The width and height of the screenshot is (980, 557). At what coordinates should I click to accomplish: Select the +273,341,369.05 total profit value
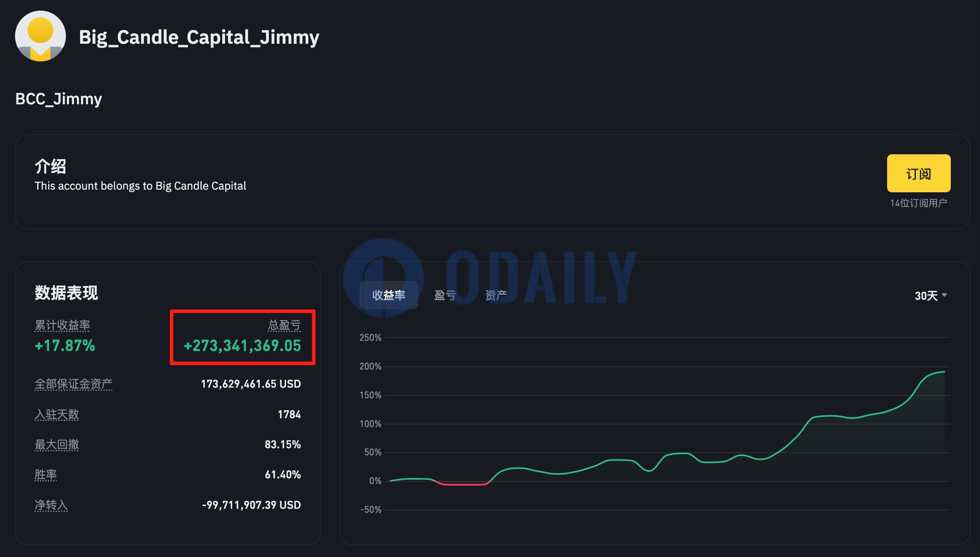point(242,346)
